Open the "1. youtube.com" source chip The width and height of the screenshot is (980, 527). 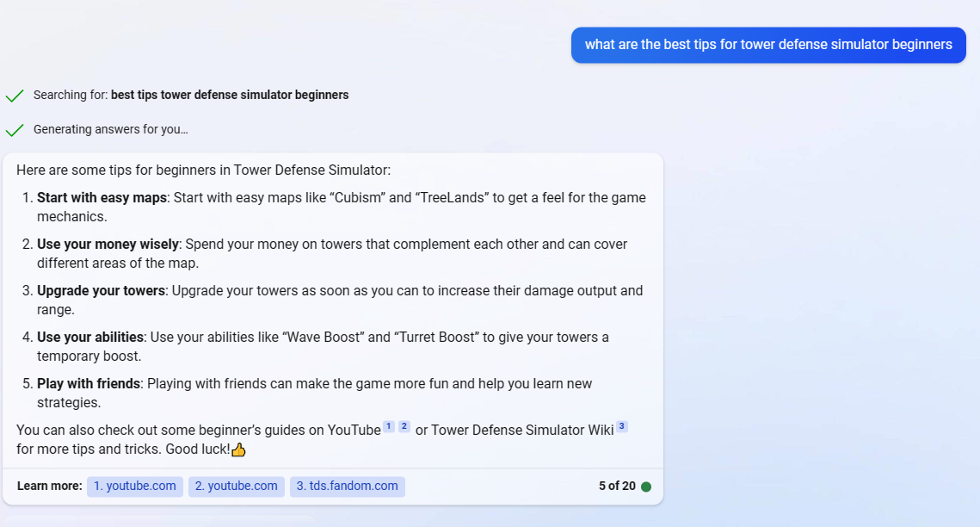(x=134, y=486)
